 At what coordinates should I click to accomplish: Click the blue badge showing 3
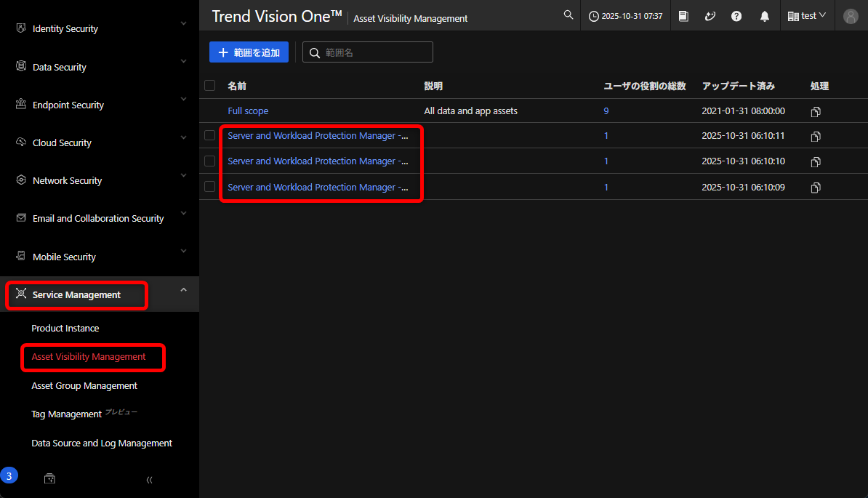tap(9, 476)
